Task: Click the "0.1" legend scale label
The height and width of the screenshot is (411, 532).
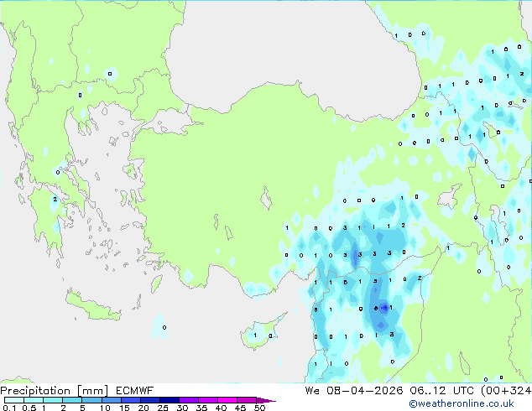Action: point(9,408)
